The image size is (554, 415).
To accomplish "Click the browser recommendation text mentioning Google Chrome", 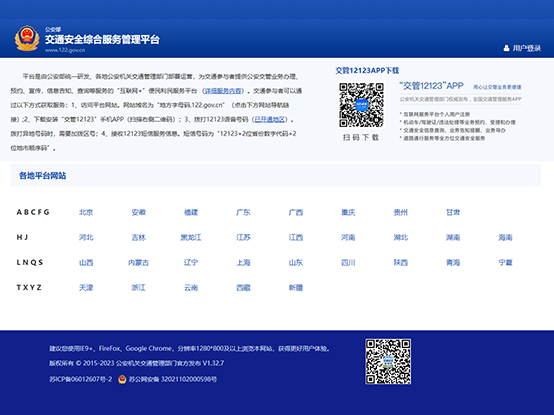I will click(189, 349).
